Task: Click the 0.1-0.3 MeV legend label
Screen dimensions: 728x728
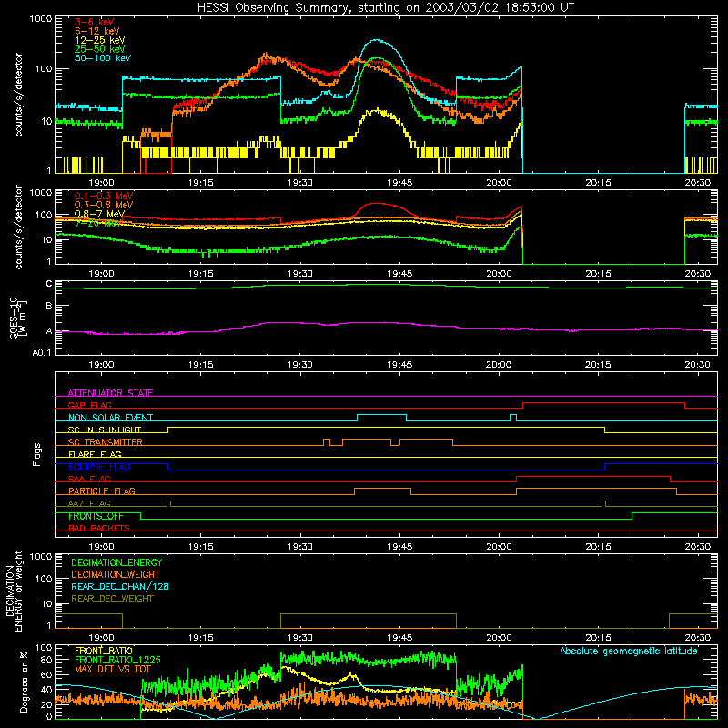Action: click(104, 196)
